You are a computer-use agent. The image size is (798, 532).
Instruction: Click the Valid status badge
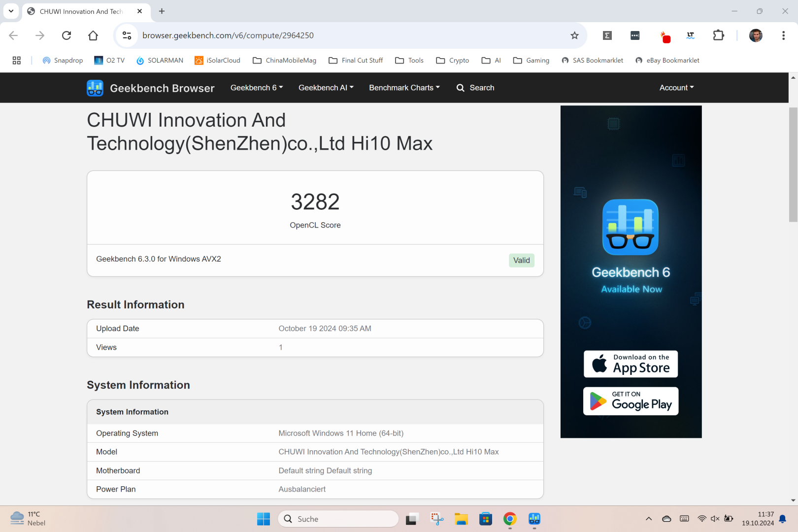(x=522, y=260)
